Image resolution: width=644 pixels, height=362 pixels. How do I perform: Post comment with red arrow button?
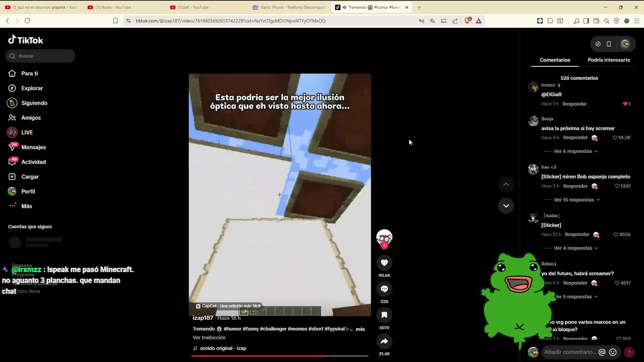tap(629, 352)
